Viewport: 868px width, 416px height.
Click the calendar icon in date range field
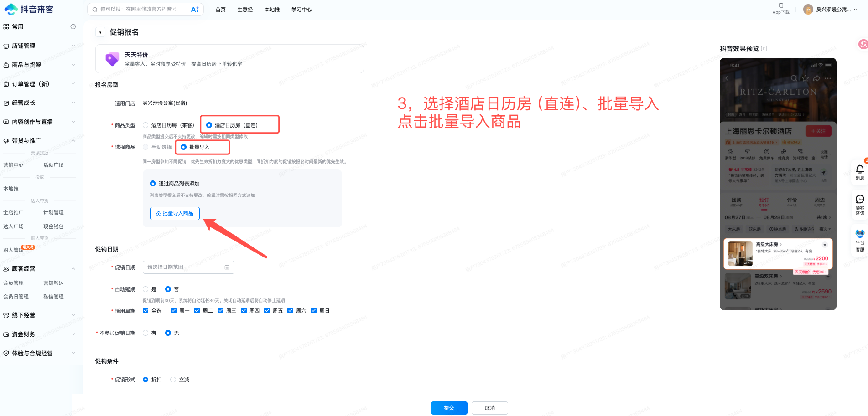227,267
